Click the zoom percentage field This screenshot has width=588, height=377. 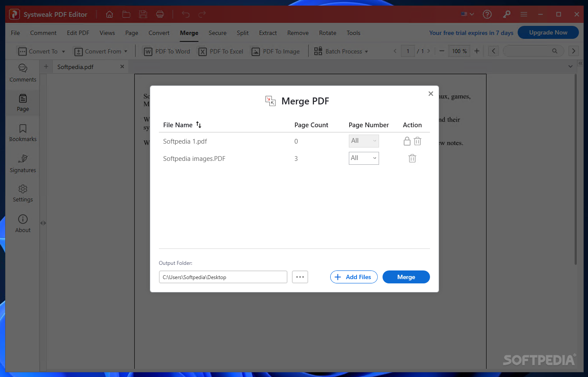click(x=459, y=51)
